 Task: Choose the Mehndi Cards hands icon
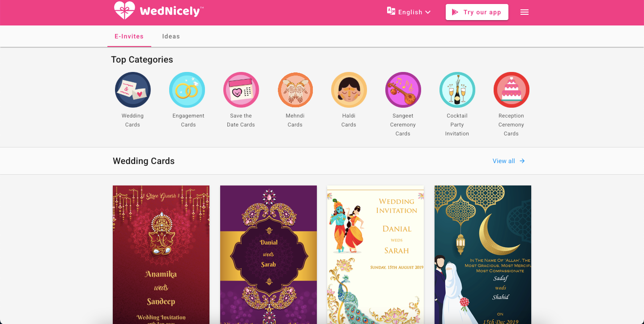tap(295, 90)
